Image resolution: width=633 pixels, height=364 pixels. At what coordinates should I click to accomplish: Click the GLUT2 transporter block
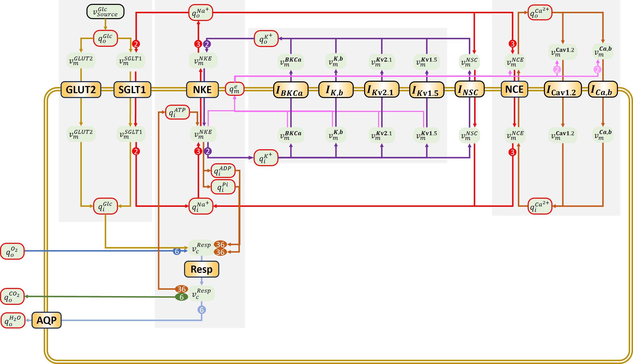(x=81, y=89)
